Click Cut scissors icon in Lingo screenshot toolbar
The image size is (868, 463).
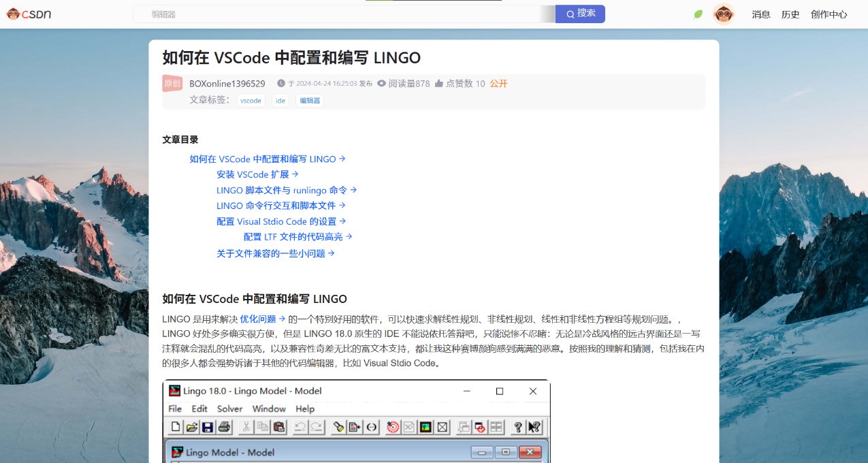pyautogui.click(x=246, y=428)
